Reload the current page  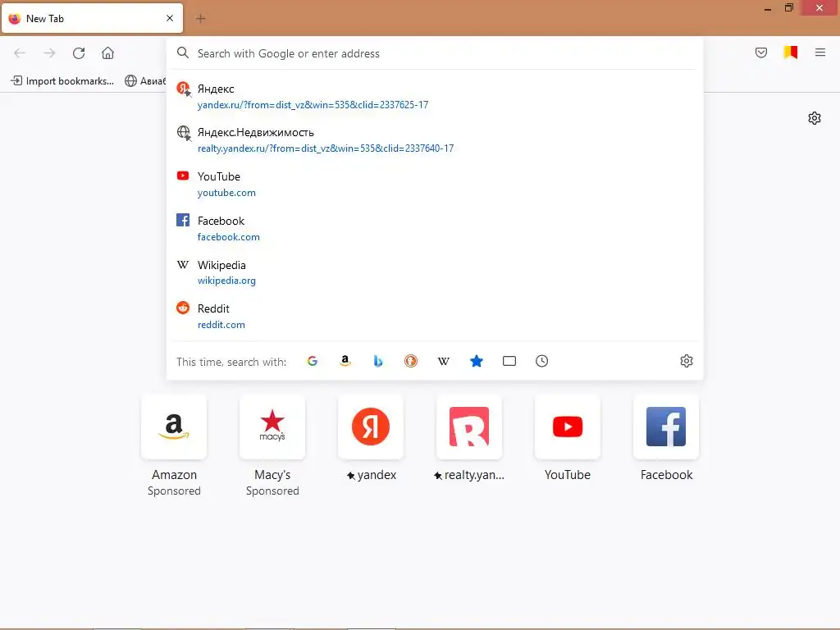tap(79, 53)
